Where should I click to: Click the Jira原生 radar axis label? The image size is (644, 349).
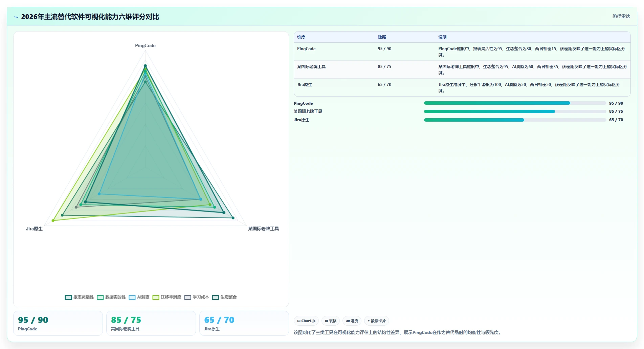pos(34,229)
